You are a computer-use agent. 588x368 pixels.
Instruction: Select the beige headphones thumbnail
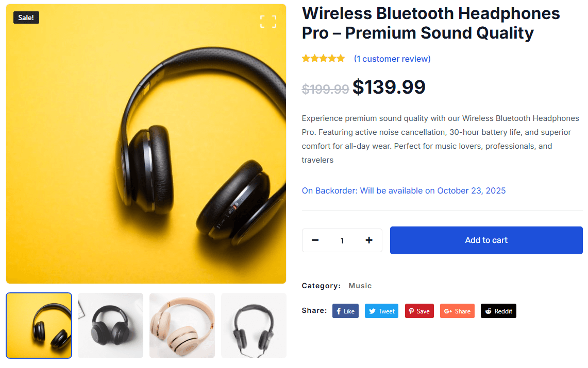point(182,326)
